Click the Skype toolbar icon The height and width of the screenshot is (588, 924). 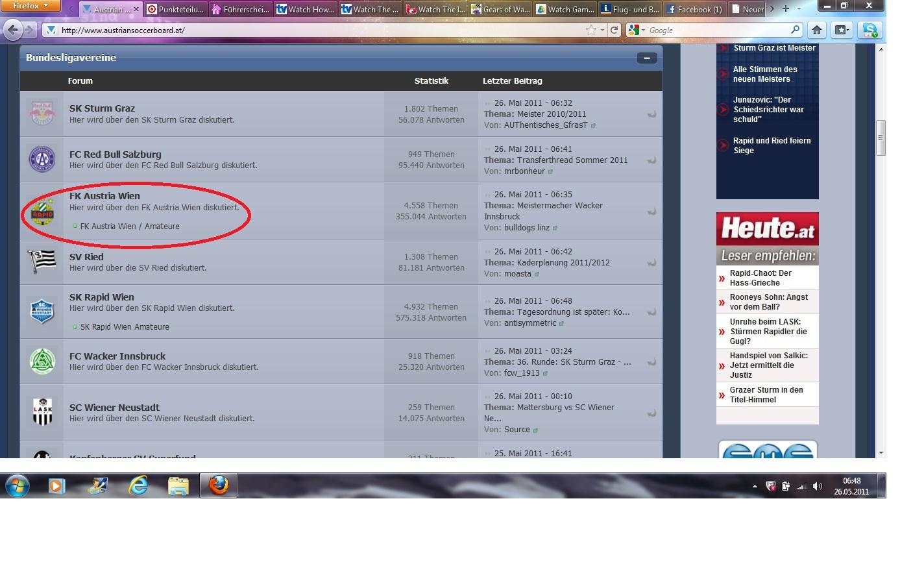pyautogui.click(x=869, y=30)
